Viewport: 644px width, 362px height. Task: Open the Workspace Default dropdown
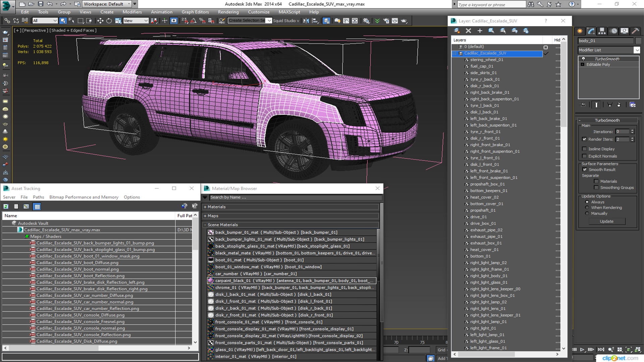pos(107,4)
